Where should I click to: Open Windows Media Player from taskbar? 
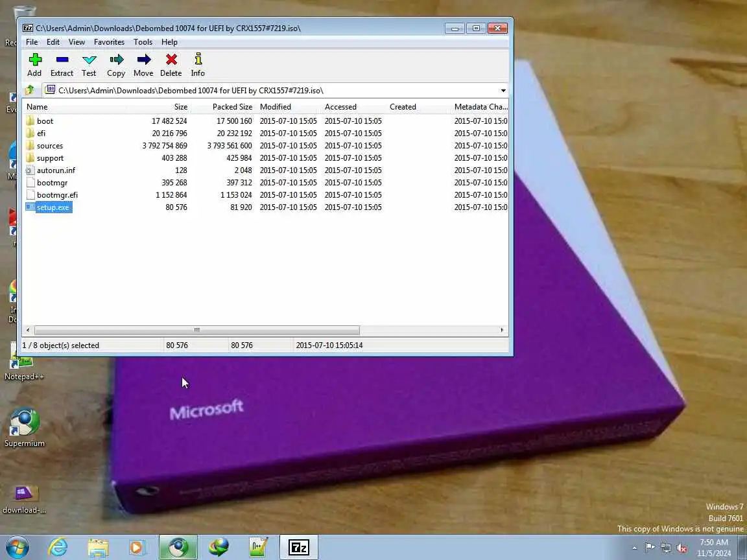pyautogui.click(x=137, y=548)
